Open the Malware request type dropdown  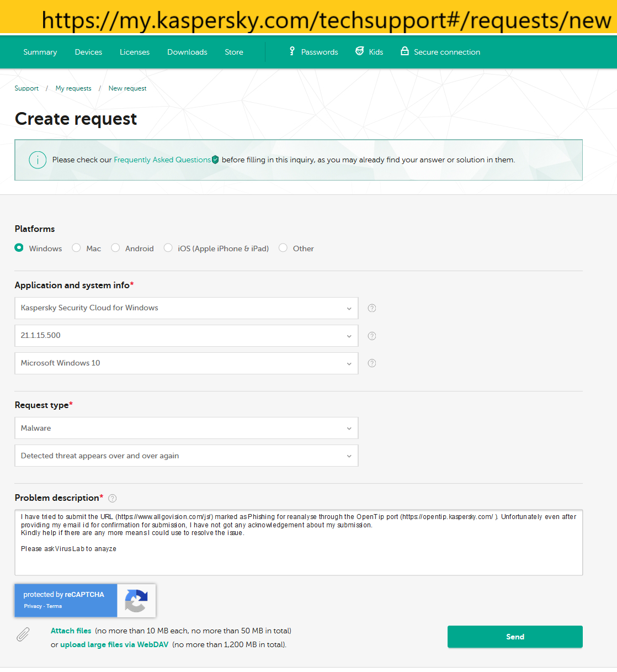(187, 428)
